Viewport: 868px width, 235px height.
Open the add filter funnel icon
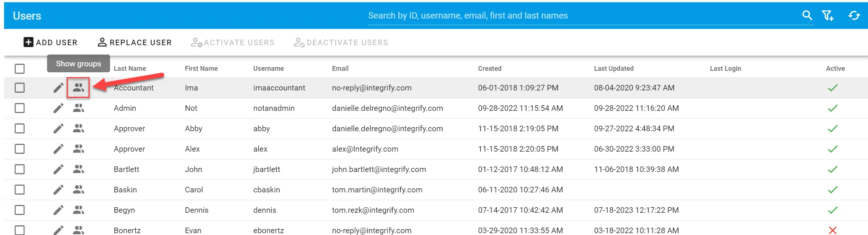click(828, 16)
